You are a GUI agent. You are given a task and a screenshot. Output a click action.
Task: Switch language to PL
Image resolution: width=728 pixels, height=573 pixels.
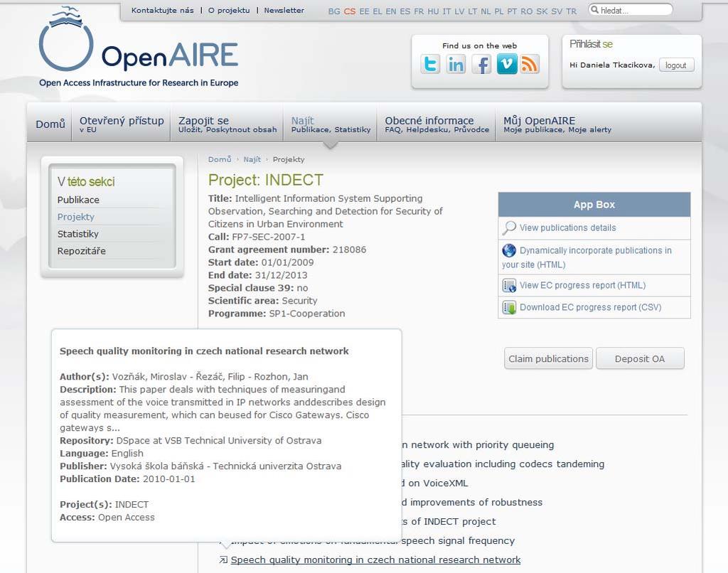tap(499, 11)
